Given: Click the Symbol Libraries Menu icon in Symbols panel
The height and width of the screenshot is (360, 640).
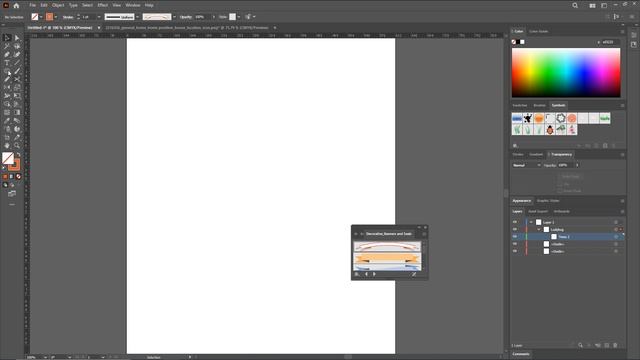Looking at the screenshot, I should 515,145.
